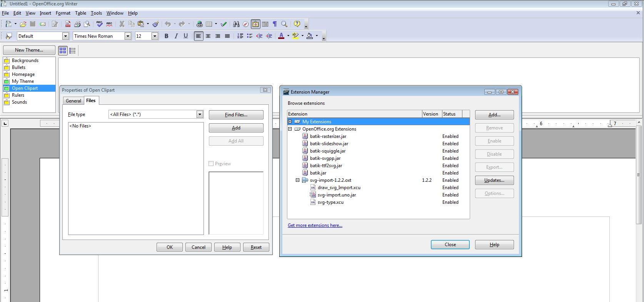Open a file with the Open folder icon

coord(23,24)
